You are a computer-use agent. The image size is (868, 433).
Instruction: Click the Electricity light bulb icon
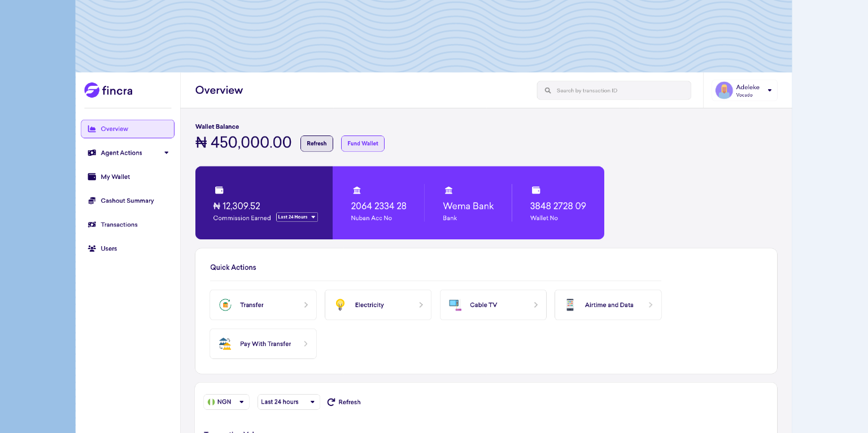340,305
